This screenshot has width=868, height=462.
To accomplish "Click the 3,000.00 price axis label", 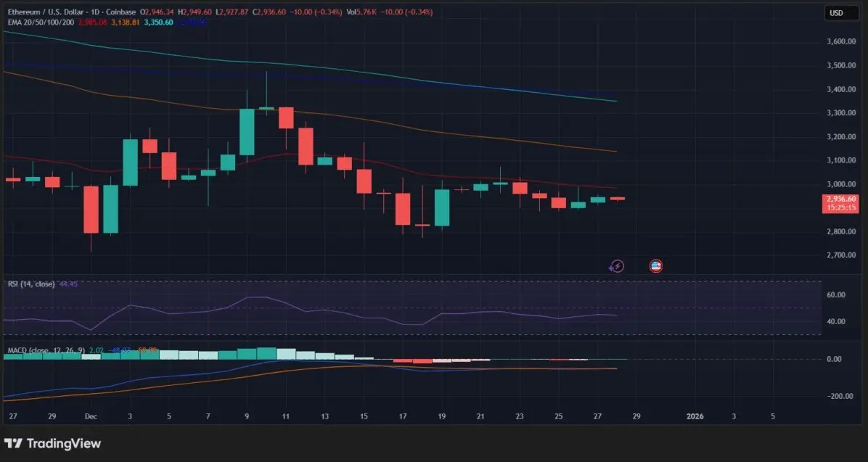I will [x=841, y=184].
